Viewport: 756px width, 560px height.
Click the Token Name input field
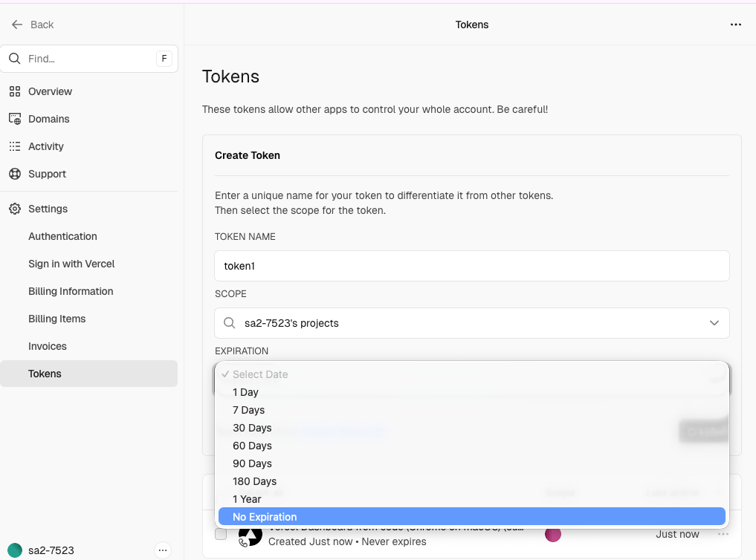pyautogui.click(x=471, y=266)
